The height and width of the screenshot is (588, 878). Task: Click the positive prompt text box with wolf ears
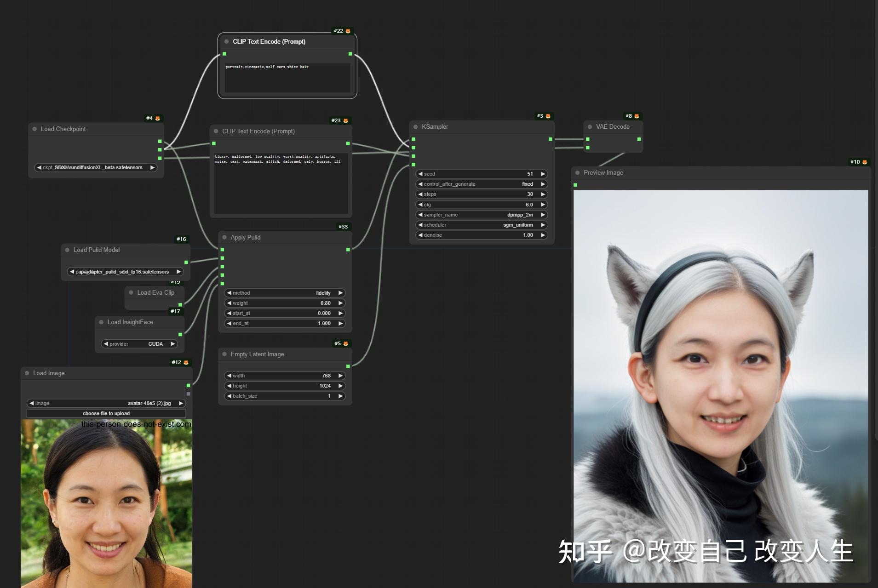[287, 78]
